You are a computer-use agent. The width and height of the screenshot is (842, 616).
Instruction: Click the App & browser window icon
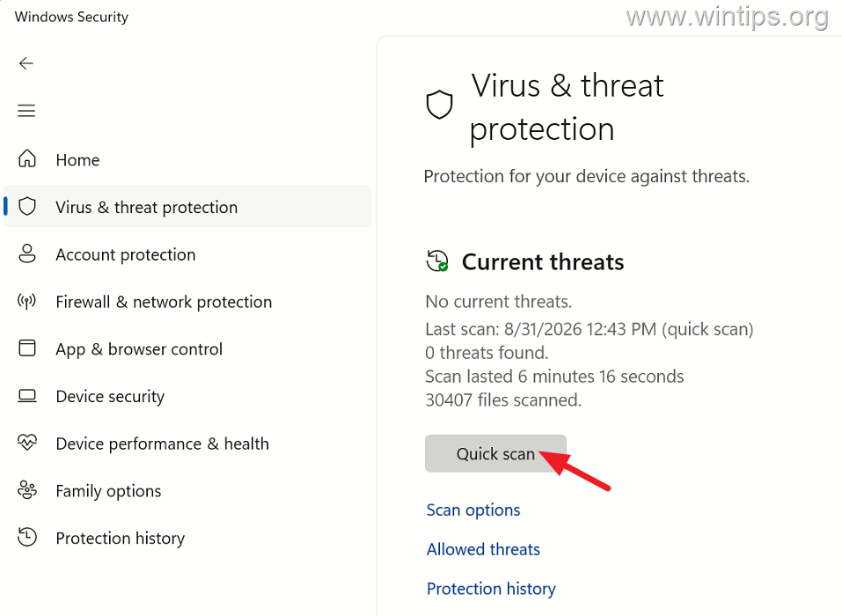point(27,348)
